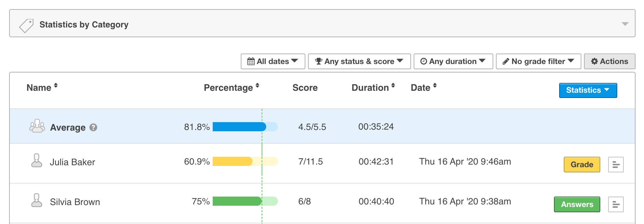
Task: Open the Actions menu
Action: click(x=609, y=61)
